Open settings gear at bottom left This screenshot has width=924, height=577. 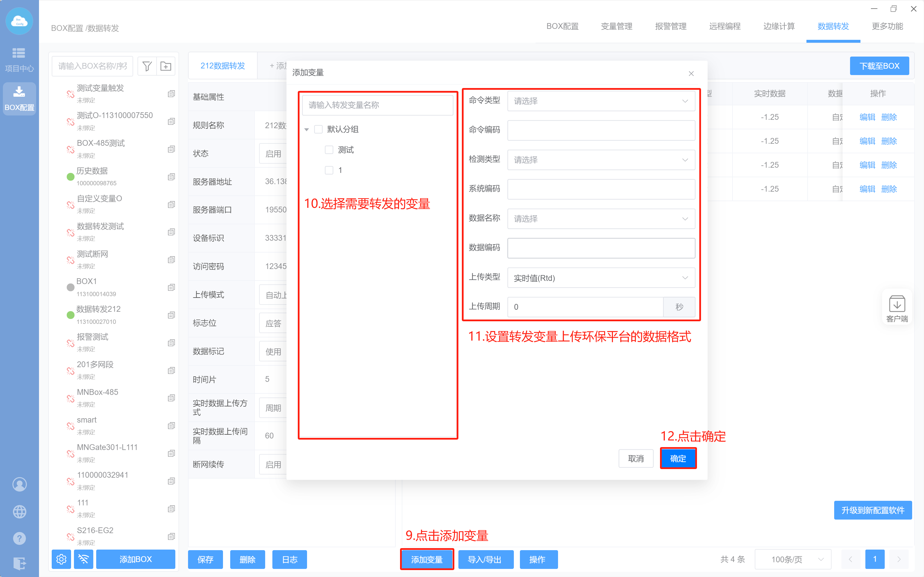pos(61,559)
